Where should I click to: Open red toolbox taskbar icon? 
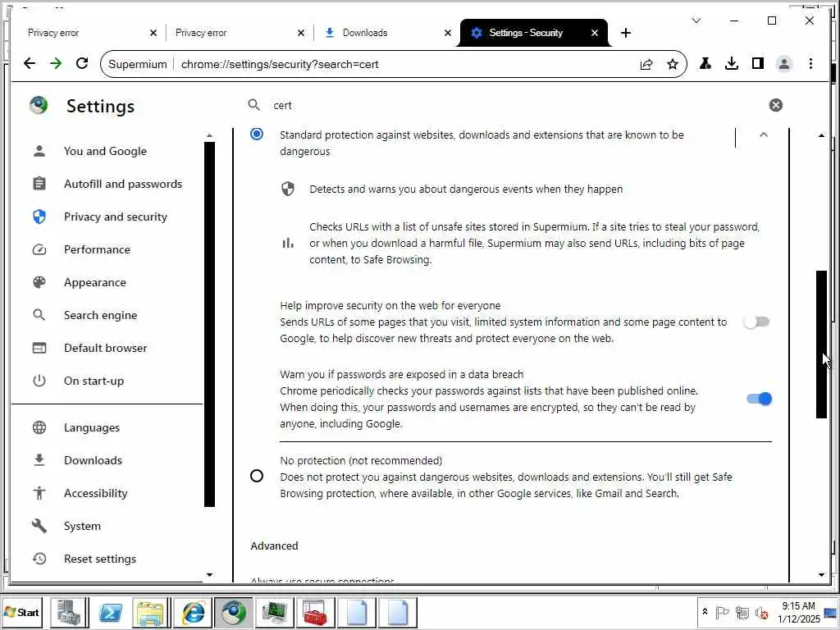(316, 612)
